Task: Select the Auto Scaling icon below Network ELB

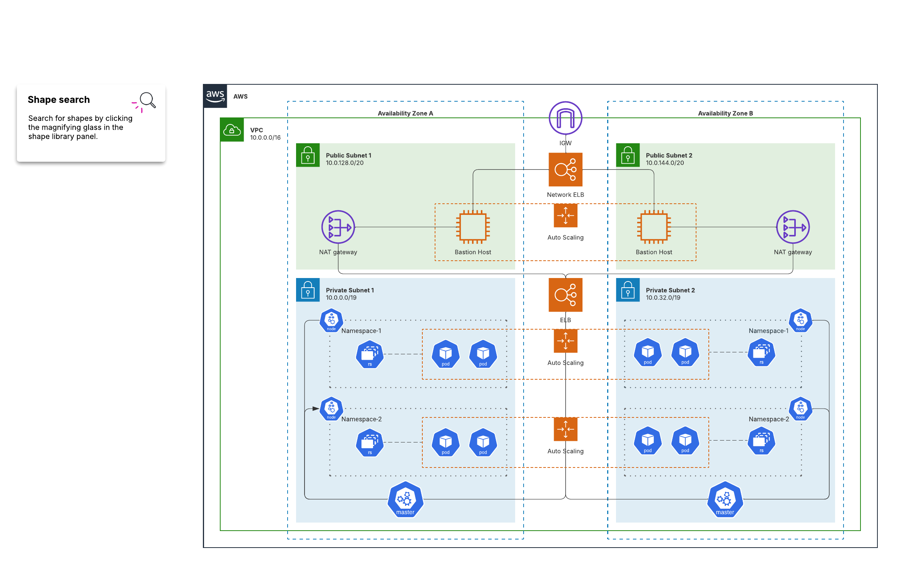Action: click(565, 216)
